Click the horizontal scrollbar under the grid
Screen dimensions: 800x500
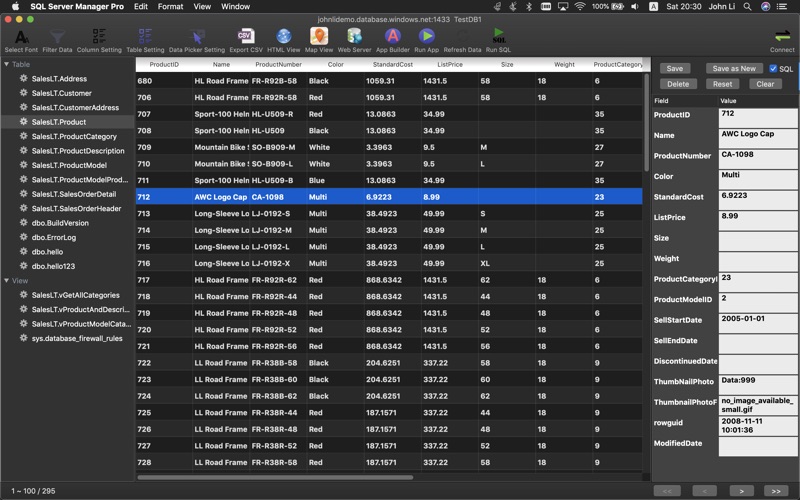coord(276,478)
